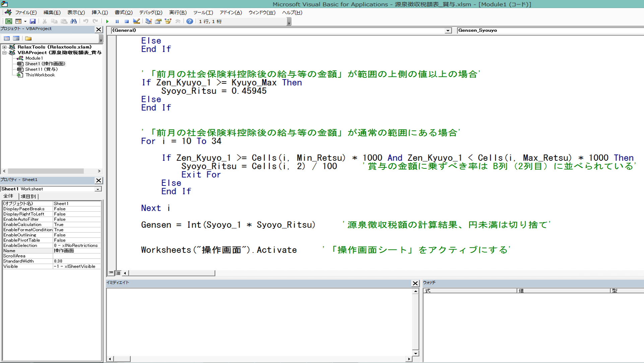
Task: Close the Immediate window
Action: 415,283
